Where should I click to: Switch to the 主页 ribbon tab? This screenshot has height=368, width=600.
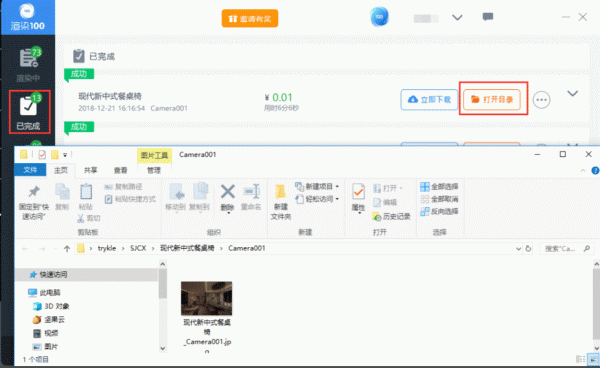coord(60,170)
